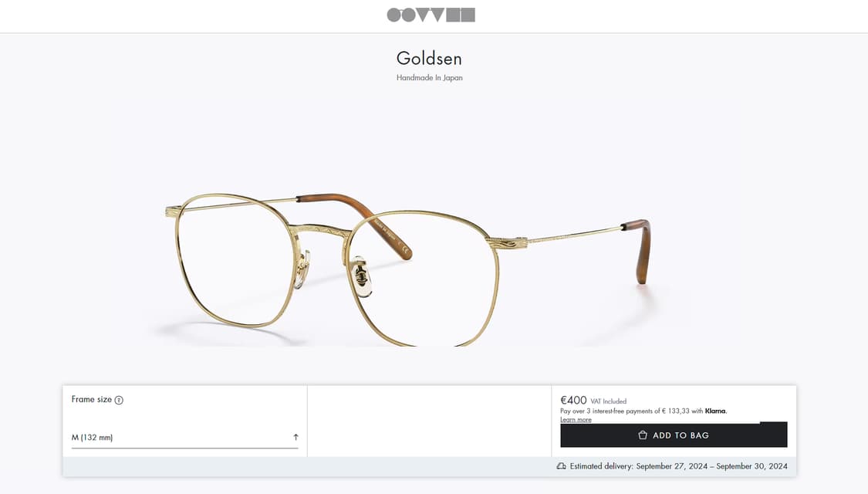Click the up arrow beside M (132 mm)
This screenshot has width=868, height=494.
pyautogui.click(x=296, y=437)
